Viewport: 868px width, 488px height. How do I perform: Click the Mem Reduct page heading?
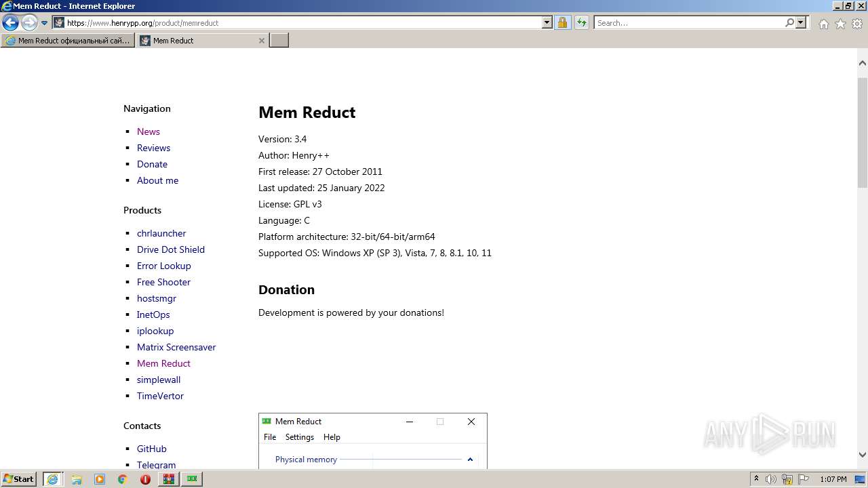pyautogui.click(x=307, y=113)
